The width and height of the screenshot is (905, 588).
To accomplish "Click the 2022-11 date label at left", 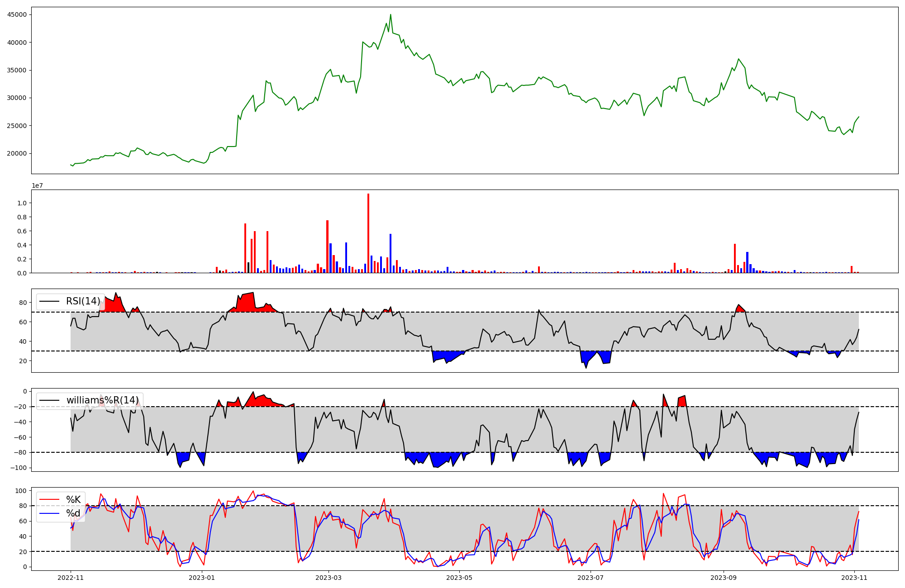I will 71,578.
